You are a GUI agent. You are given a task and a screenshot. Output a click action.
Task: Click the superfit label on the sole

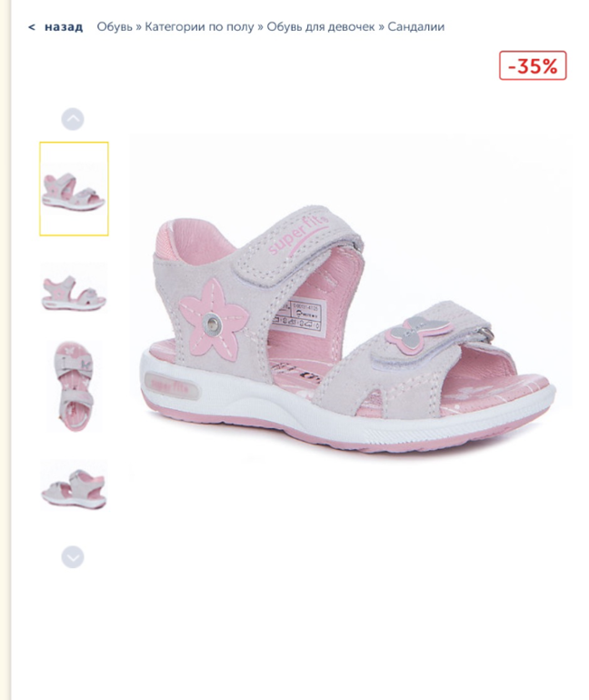click(x=172, y=385)
